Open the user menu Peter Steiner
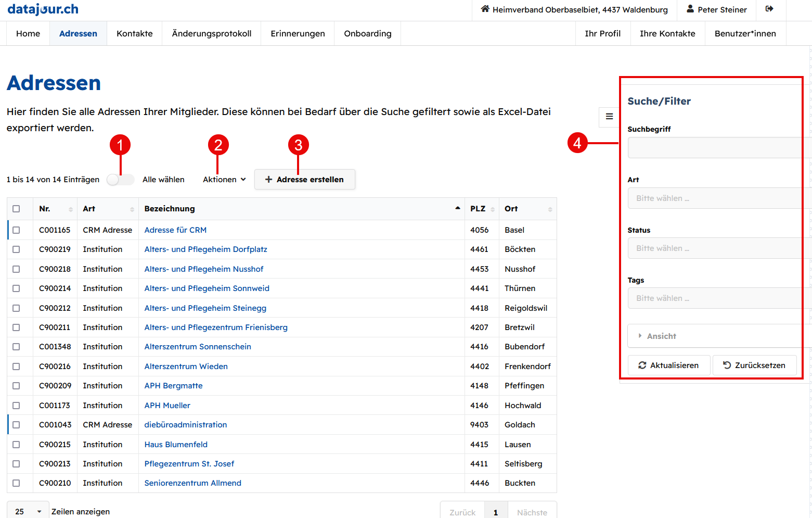The width and height of the screenshot is (812, 518). [x=716, y=9]
